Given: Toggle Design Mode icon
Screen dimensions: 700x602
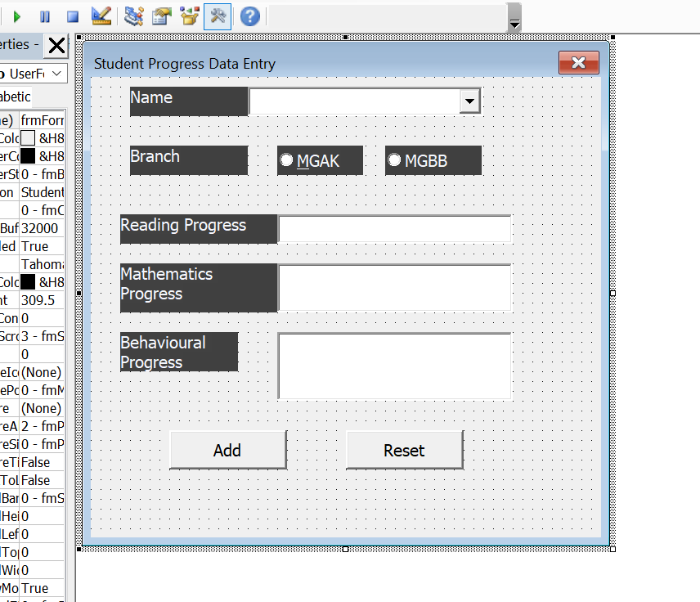Looking at the screenshot, I should click(101, 16).
